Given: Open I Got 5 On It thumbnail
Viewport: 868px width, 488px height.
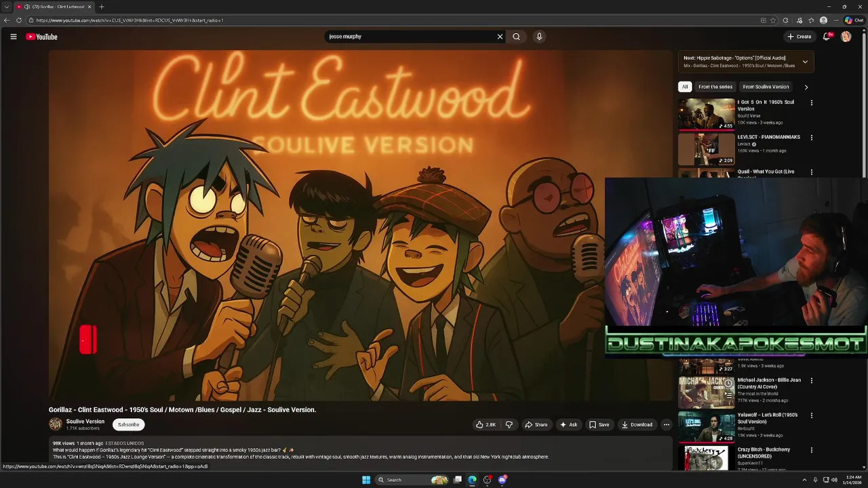Looking at the screenshot, I should click(707, 114).
